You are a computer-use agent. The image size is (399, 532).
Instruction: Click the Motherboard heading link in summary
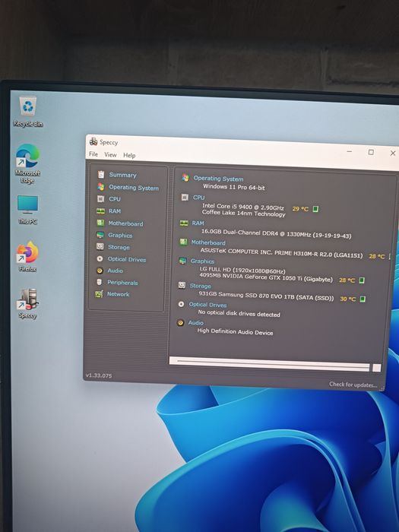coord(208,242)
